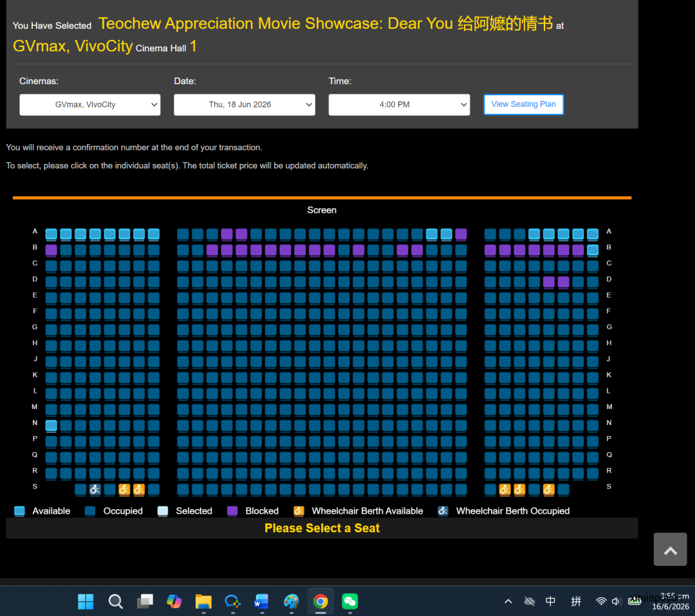Image resolution: width=695 pixels, height=616 pixels.
Task: Pick the rightmost seat in row A
Action: [593, 234]
